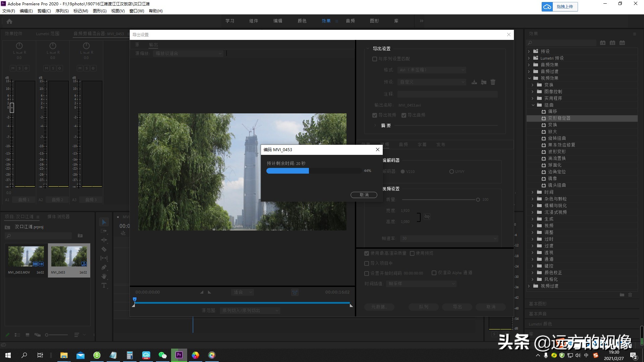Click the 队列 queue button
Image resolution: width=644 pixels, height=362 pixels.
pyautogui.click(x=424, y=307)
